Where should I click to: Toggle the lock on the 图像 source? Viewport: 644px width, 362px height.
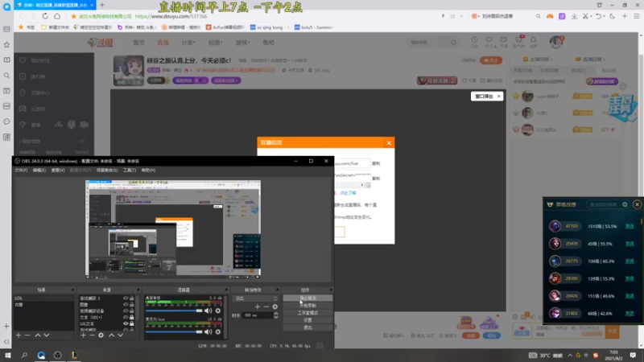pos(132,305)
